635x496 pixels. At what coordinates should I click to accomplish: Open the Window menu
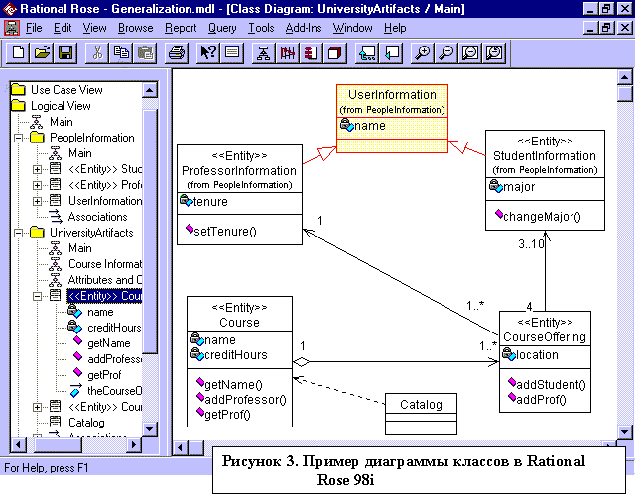[x=352, y=28]
